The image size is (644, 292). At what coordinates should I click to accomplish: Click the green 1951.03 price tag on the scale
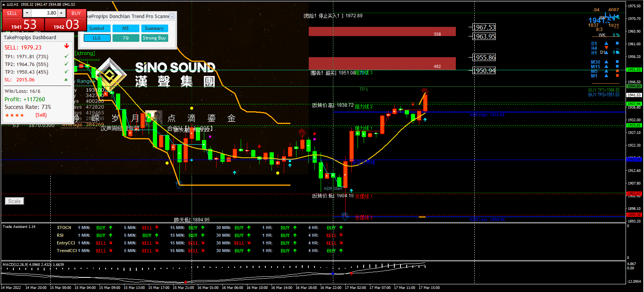pos(634,70)
